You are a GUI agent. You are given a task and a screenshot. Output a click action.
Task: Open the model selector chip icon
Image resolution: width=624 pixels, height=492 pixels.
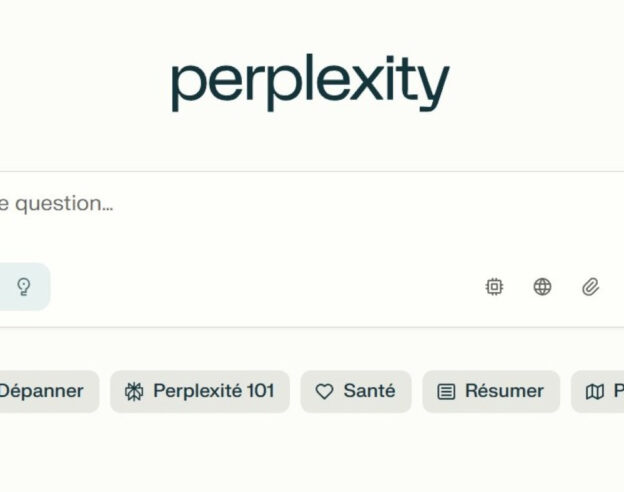pos(494,287)
